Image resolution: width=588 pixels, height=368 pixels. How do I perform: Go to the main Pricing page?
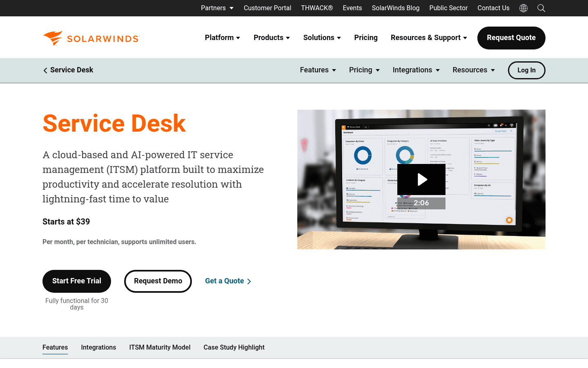click(x=366, y=38)
